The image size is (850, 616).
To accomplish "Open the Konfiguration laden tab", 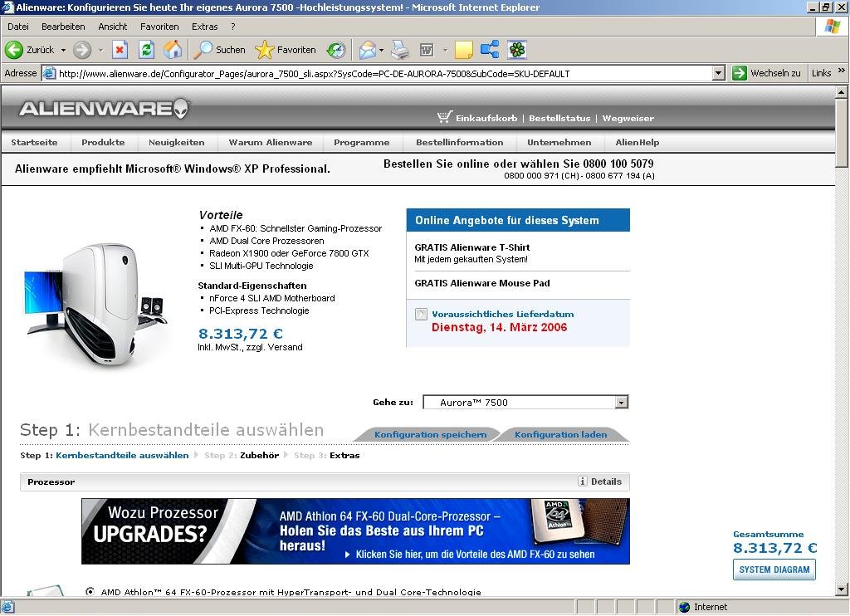I will click(560, 434).
